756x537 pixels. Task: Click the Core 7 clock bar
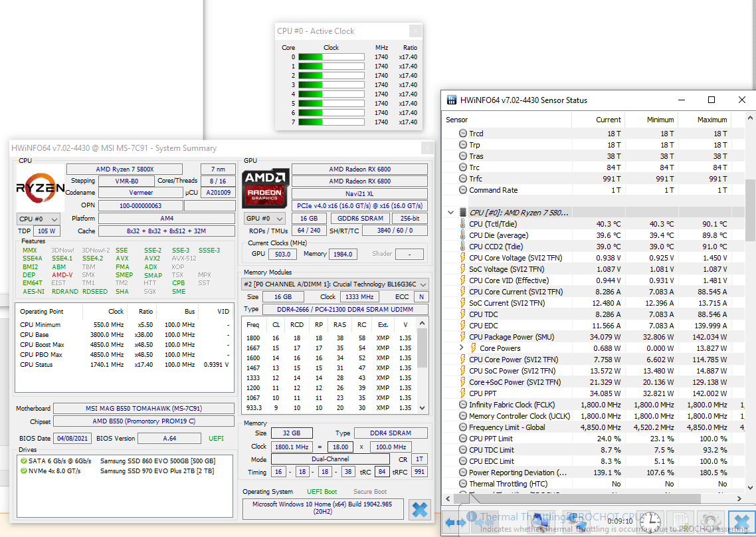tap(331, 122)
